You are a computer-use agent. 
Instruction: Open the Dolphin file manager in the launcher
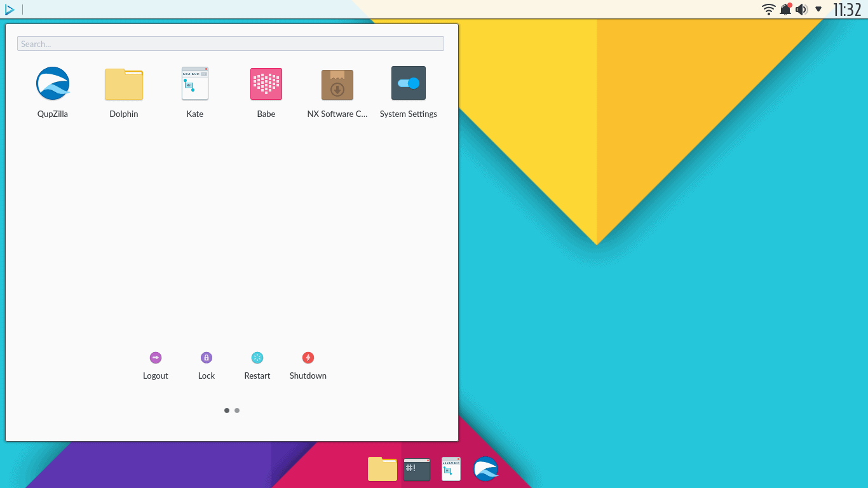pyautogui.click(x=124, y=85)
